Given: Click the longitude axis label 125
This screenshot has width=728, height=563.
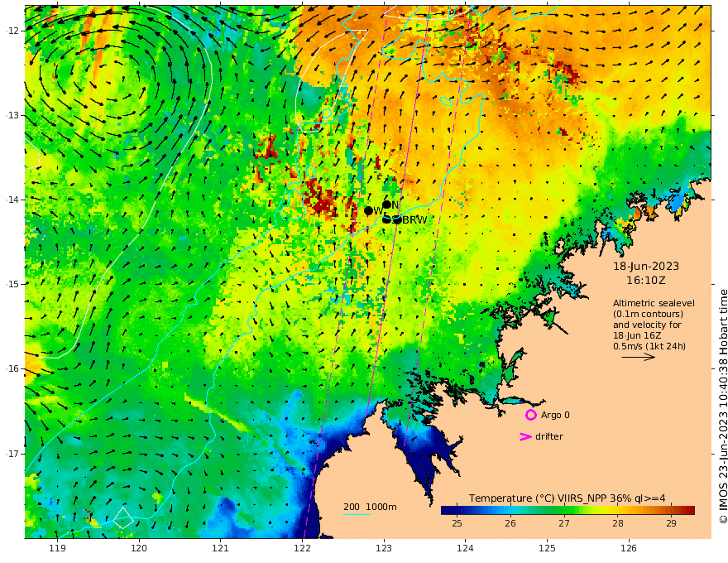Looking at the screenshot, I should [x=547, y=549].
